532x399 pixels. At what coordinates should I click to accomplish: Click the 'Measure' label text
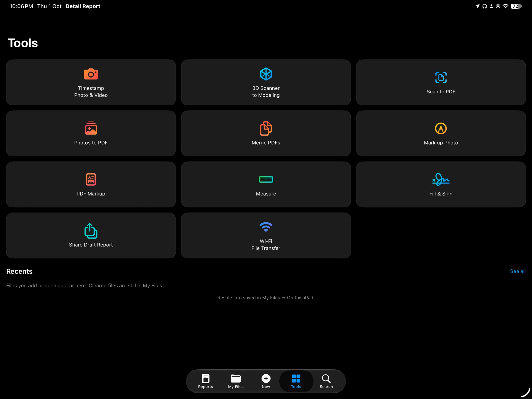tap(266, 194)
